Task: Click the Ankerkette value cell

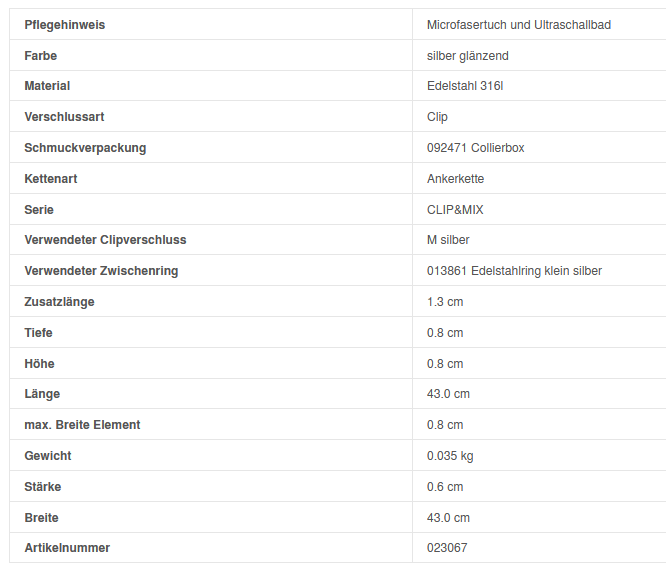Action: 455,179
